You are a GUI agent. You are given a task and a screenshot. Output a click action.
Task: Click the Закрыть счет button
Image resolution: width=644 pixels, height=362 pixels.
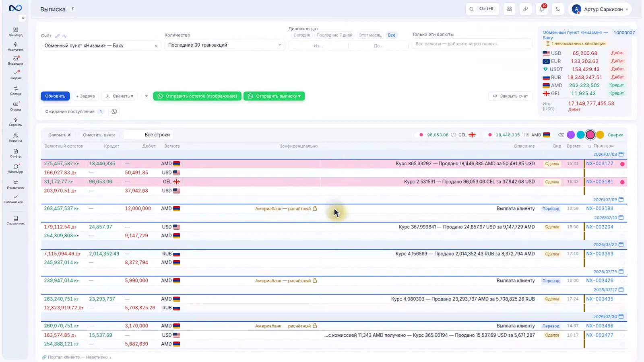point(510,96)
